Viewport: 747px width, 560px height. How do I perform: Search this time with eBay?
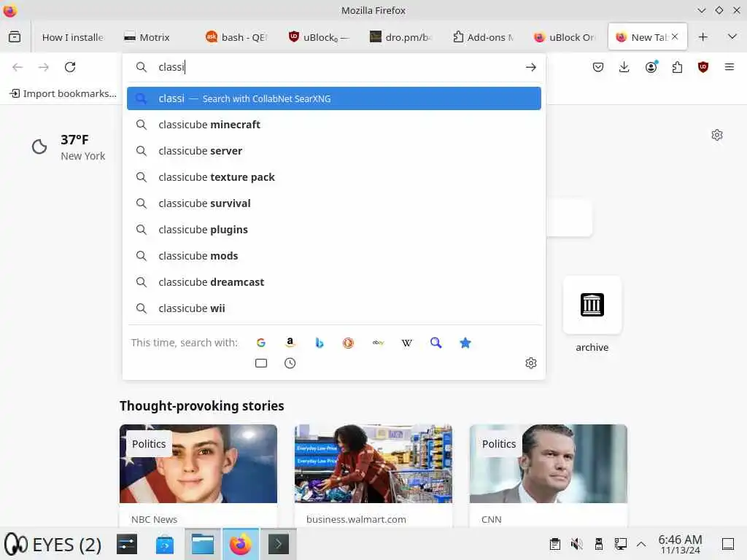coord(378,343)
